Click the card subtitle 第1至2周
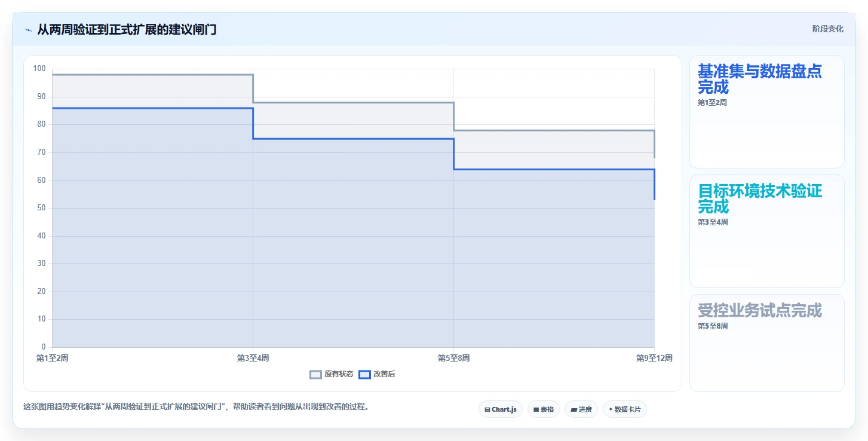 tap(712, 103)
